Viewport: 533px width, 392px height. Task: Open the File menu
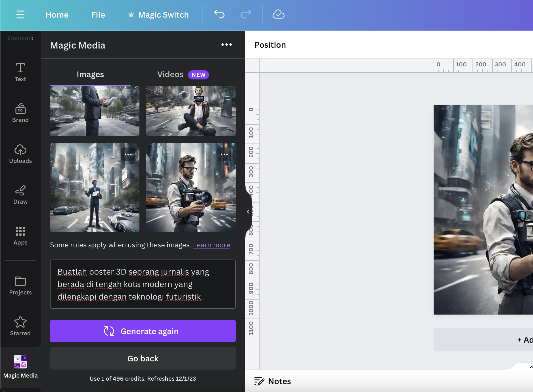pos(98,15)
